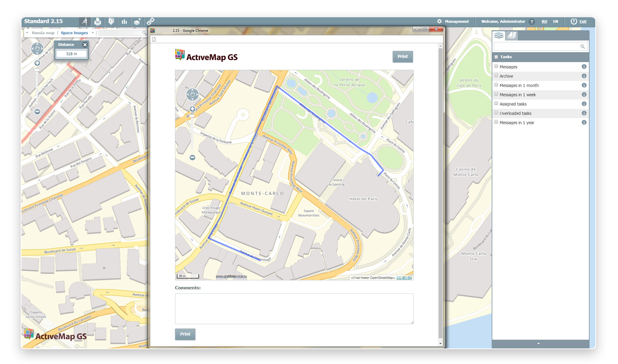This screenshot has width=618, height=364.
Task: Click the add layer icon
Action: (137, 21)
